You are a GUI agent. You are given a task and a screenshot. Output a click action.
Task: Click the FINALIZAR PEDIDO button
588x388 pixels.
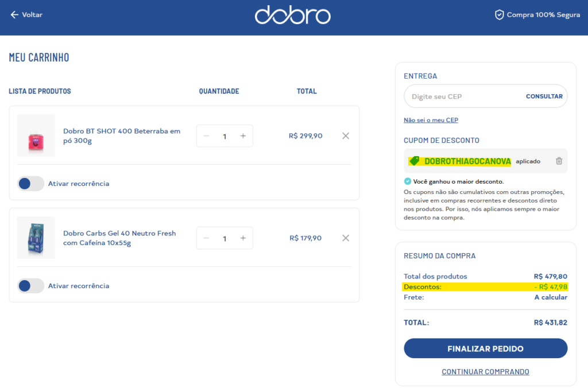(486, 348)
